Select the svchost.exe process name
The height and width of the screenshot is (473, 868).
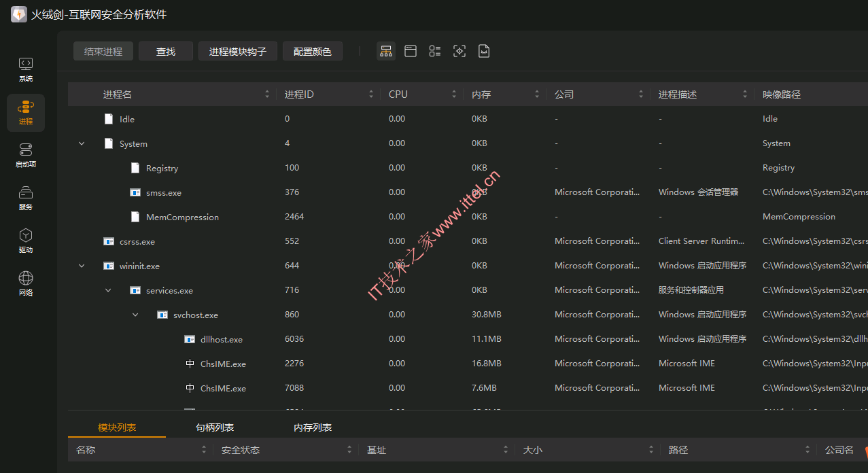[x=196, y=315]
